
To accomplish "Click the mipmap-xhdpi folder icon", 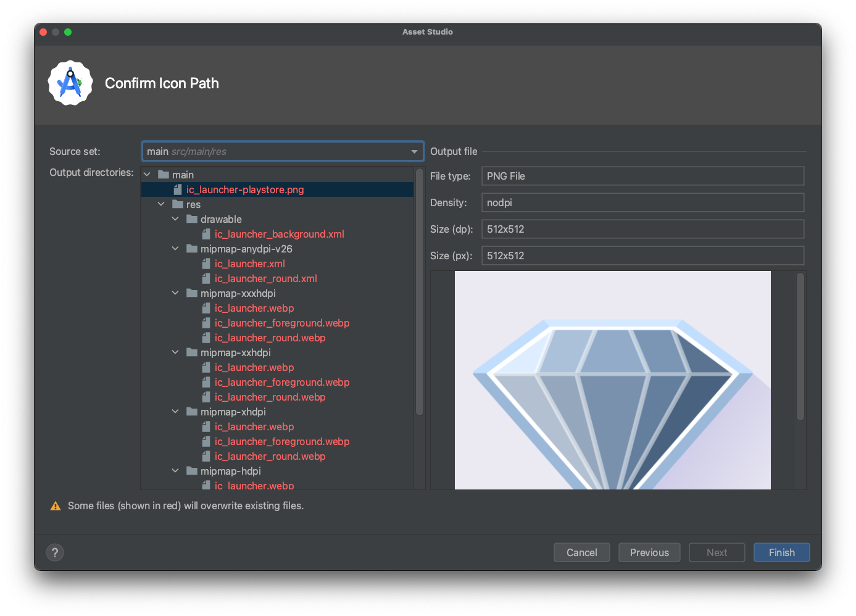I will pyautogui.click(x=192, y=412).
